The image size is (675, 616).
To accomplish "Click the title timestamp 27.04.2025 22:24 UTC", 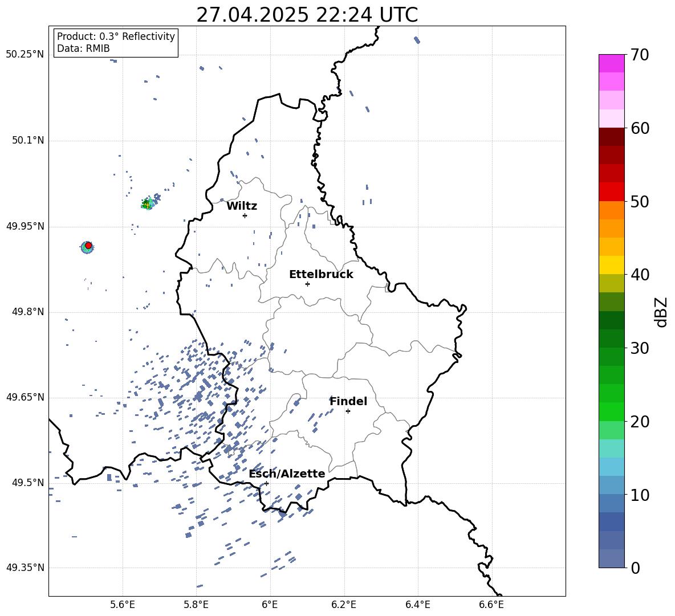I will point(307,15).
